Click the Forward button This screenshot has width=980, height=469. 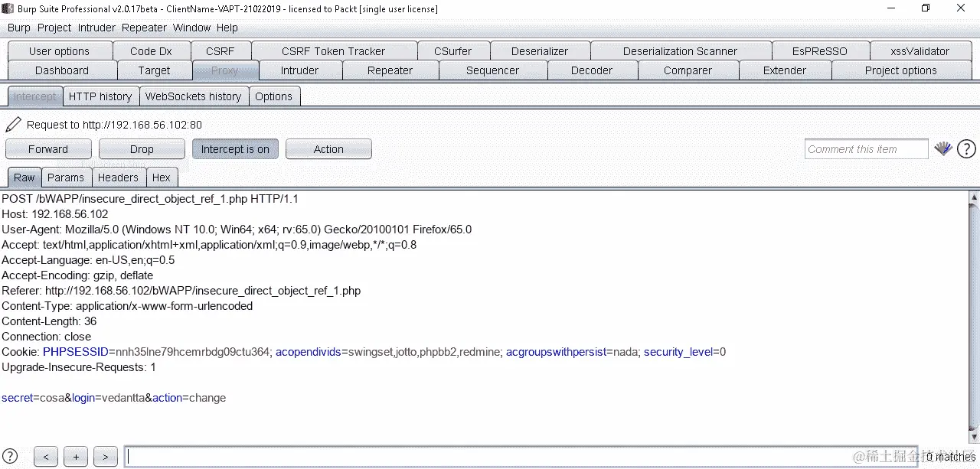click(x=48, y=149)
